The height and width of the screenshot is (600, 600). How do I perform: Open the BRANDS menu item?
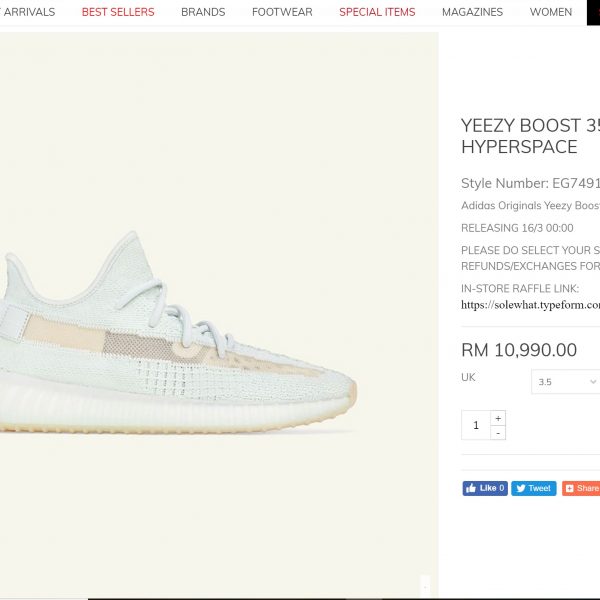[203, 12]
